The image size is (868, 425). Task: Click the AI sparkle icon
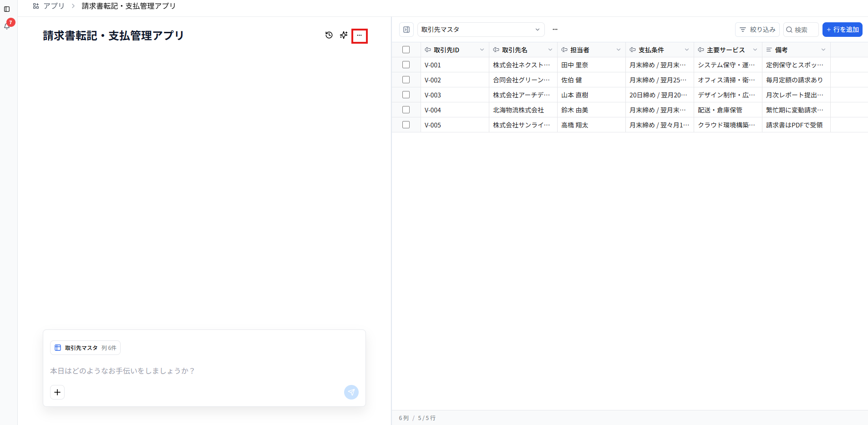(x=344, y=35)
